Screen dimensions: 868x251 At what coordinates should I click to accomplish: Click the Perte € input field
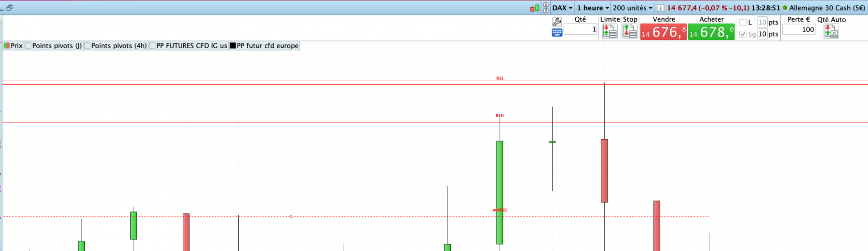799,29
